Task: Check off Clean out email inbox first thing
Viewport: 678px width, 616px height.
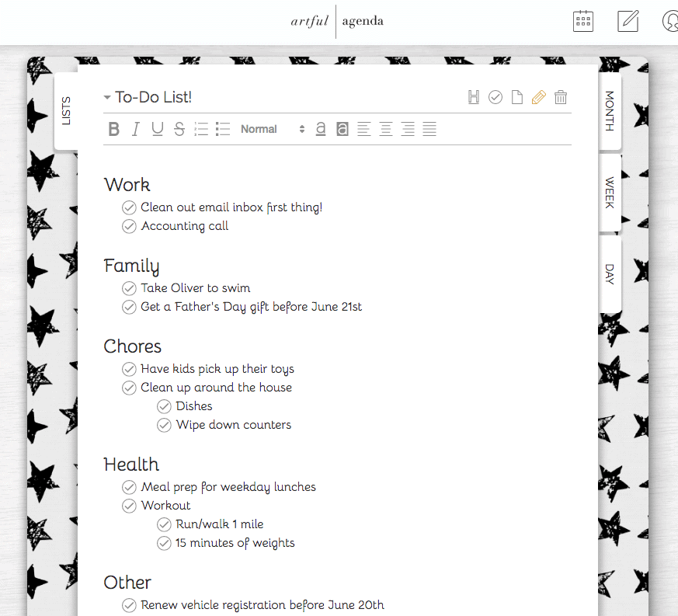Action: (x=129, y=207)
